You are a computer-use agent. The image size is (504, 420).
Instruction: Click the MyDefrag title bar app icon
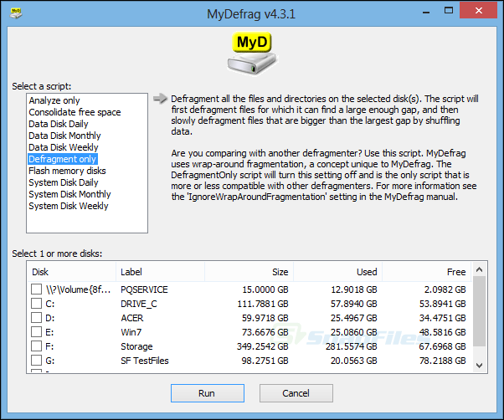point(15,13)
